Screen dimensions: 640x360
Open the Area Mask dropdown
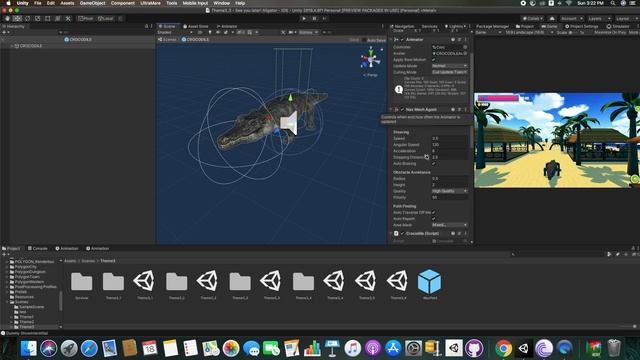coord(449,225)
